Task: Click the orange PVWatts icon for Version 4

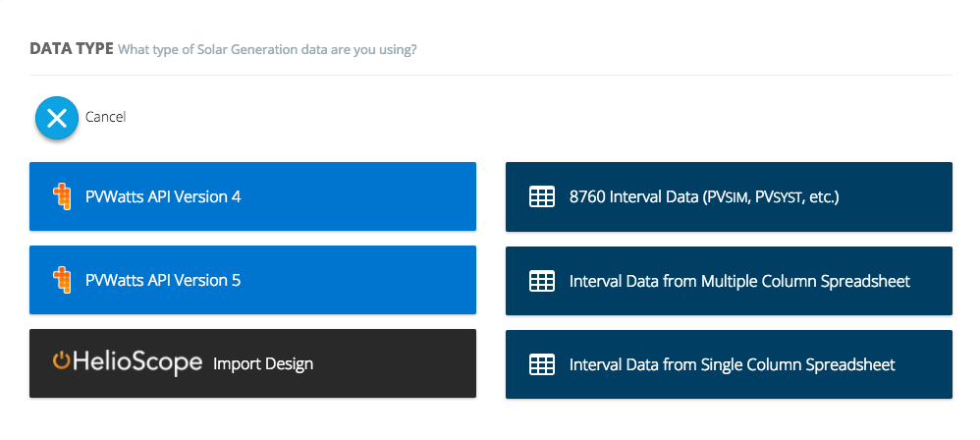Action: point(61,196)
